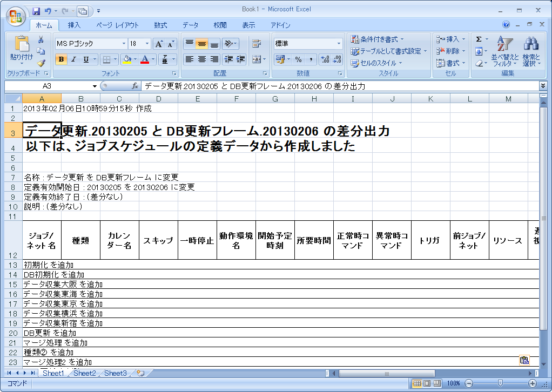Toggle underline formatting
The height and width of the screenshot is (392, 552).
pos(85,59)
